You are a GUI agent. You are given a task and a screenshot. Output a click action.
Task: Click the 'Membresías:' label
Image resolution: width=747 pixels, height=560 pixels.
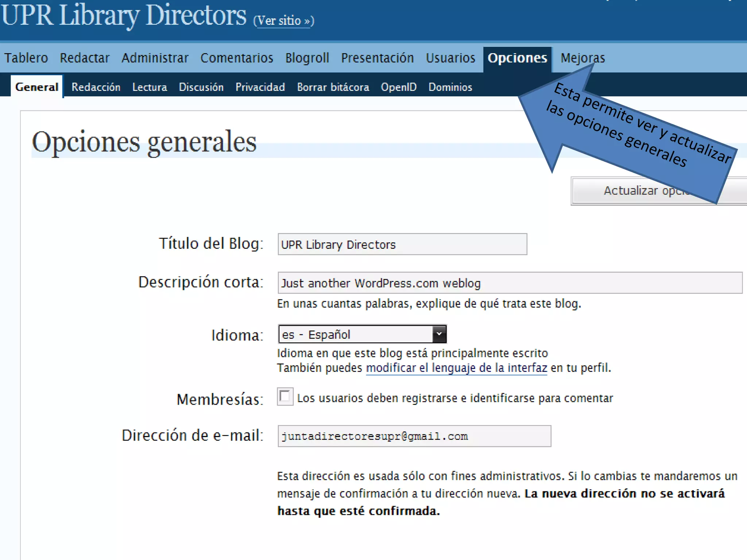pyautogui.click(x=220, y=400)
